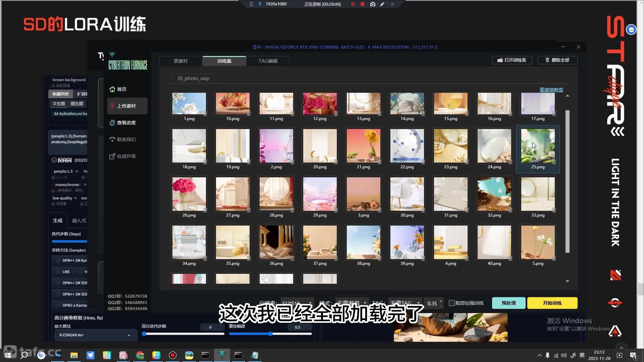
Task: Switch to 图生图 tab in SD window
Action: click(x=77, y=104)
